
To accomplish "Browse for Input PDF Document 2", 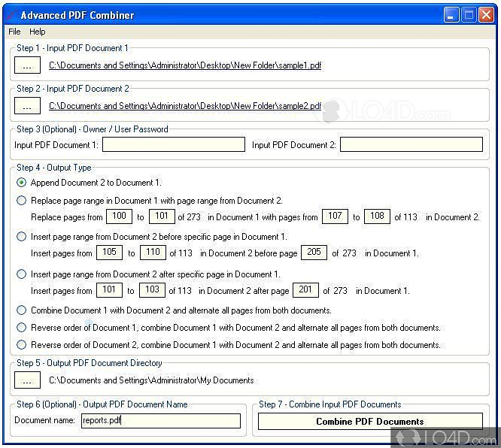I will click(x=27, y=106).
